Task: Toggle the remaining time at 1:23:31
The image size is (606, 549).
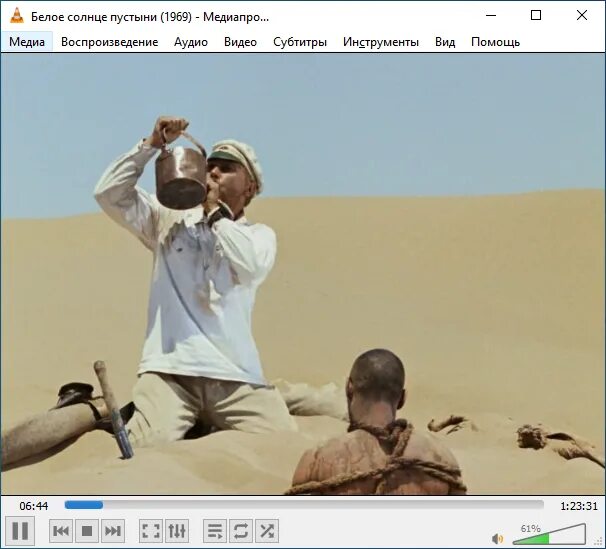Action: click(579, 506)
